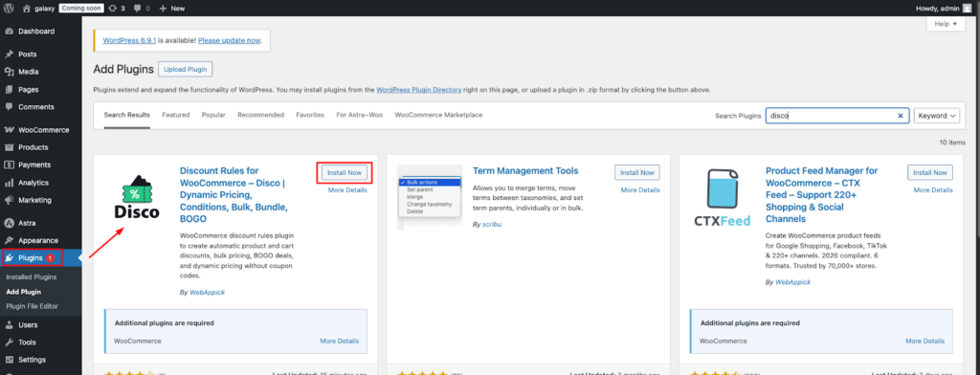Click the Term Management Tools screenshot thumbnail
Viewport: 980px width, 375px height.
point(430,197)
